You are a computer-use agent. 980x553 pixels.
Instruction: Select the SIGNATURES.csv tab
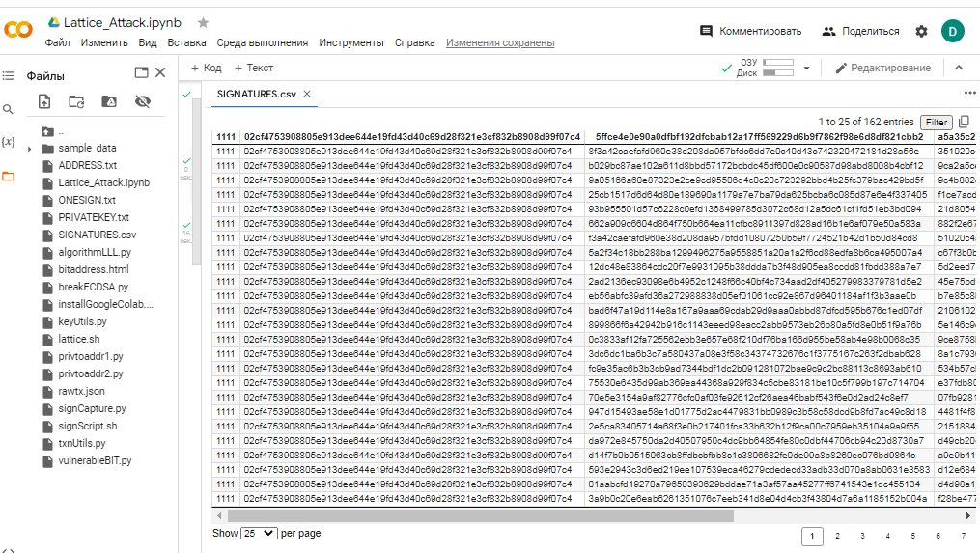[x=257, y=94]
